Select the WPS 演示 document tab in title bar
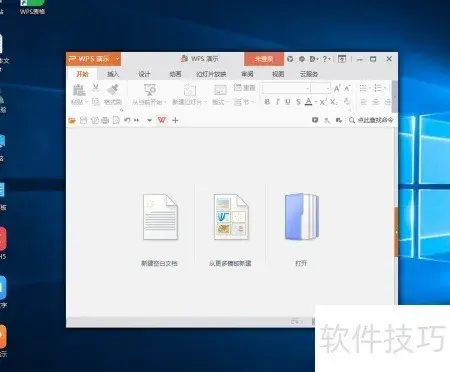The height and width of the screenshot is (372, 450). click(x=200, y=59)
